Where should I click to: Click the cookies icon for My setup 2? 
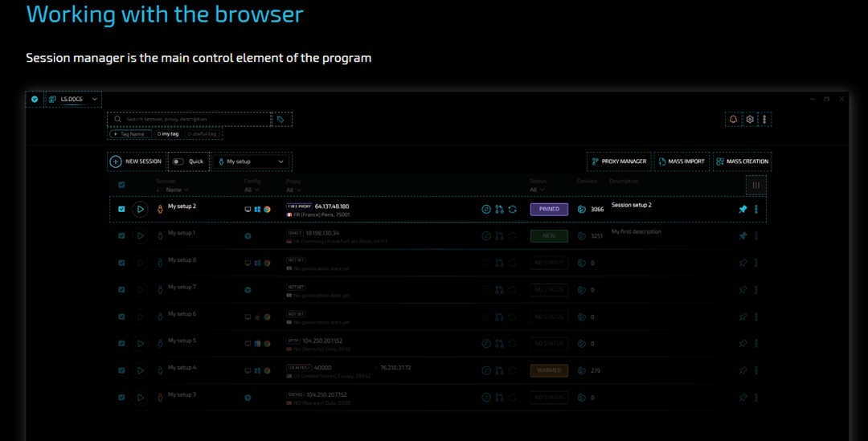coord(582,209)
